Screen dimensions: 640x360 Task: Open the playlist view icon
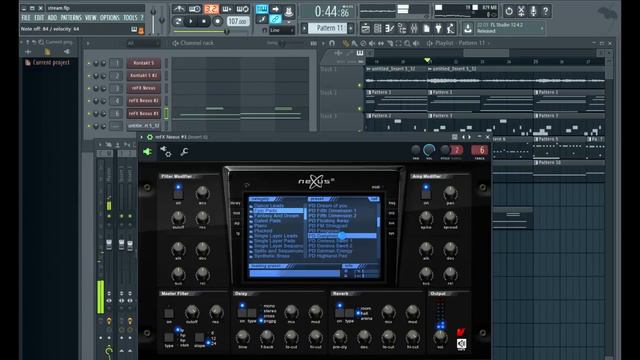(x=365, y=28)
